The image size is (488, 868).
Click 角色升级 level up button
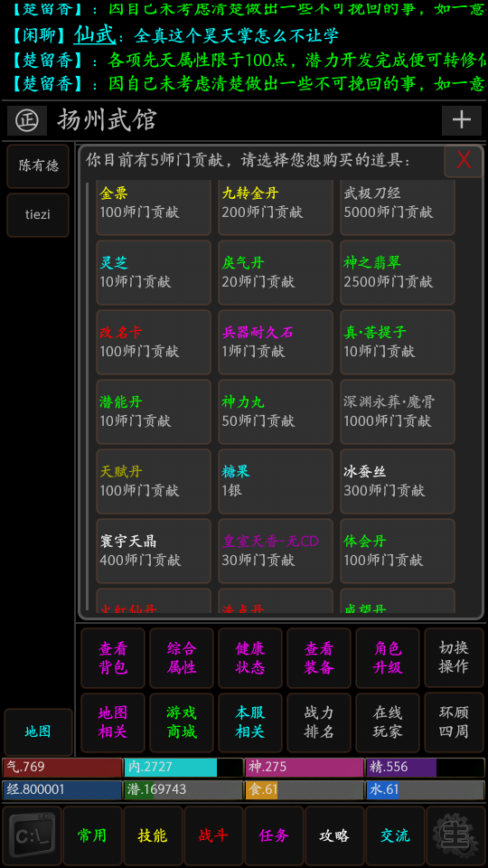(x=388, y=658)
